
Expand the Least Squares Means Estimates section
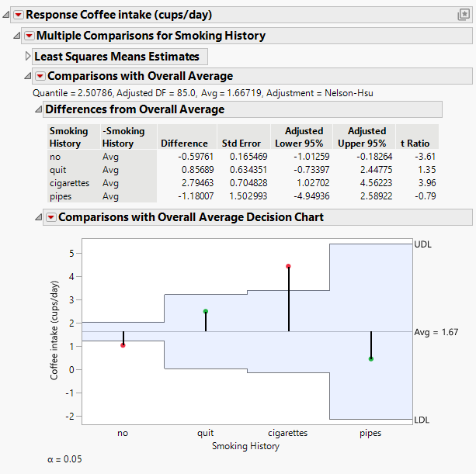tap(29, 56)
